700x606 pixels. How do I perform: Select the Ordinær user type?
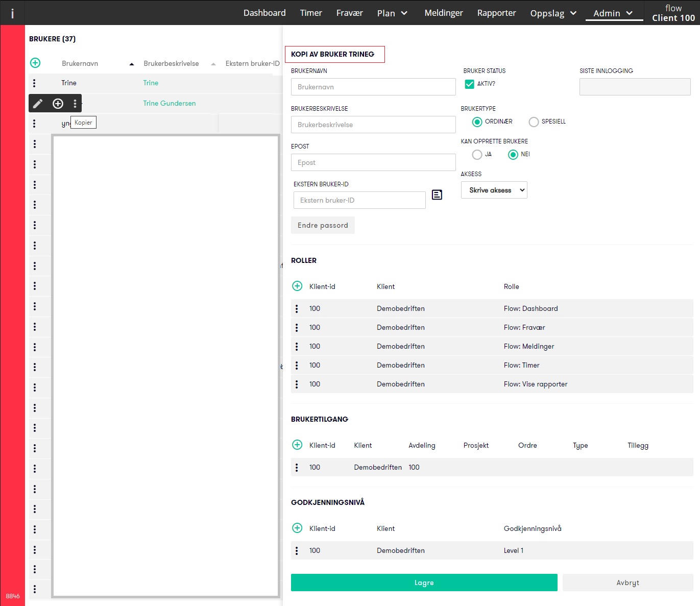point(477,122)
